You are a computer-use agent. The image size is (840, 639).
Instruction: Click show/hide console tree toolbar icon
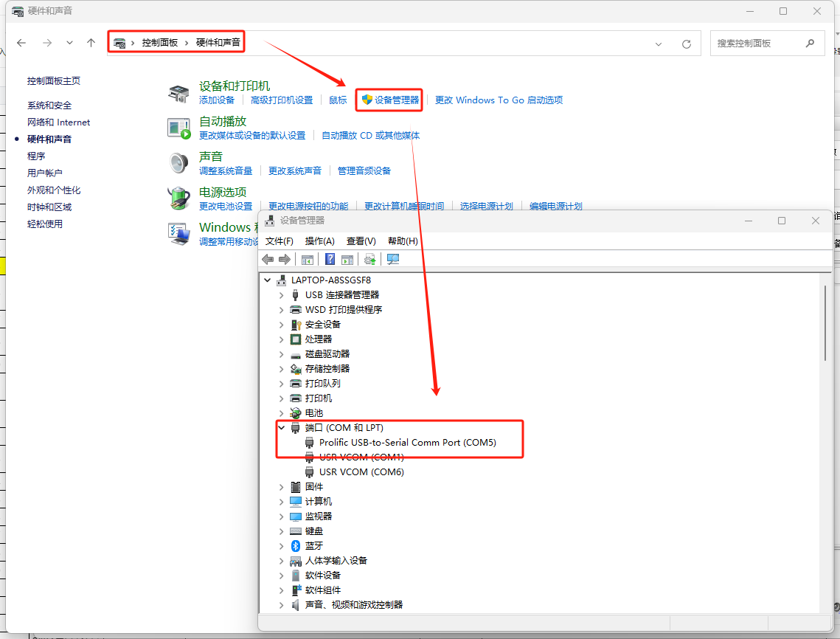pyautogui.click(x=308, y=260)
